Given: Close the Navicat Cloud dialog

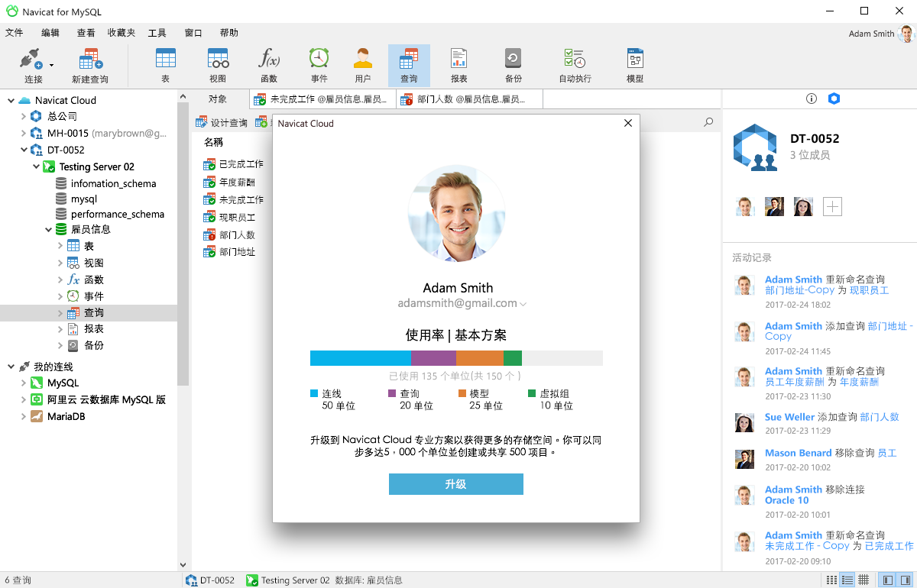Looking at the screenshot, I should coord(628,123).
